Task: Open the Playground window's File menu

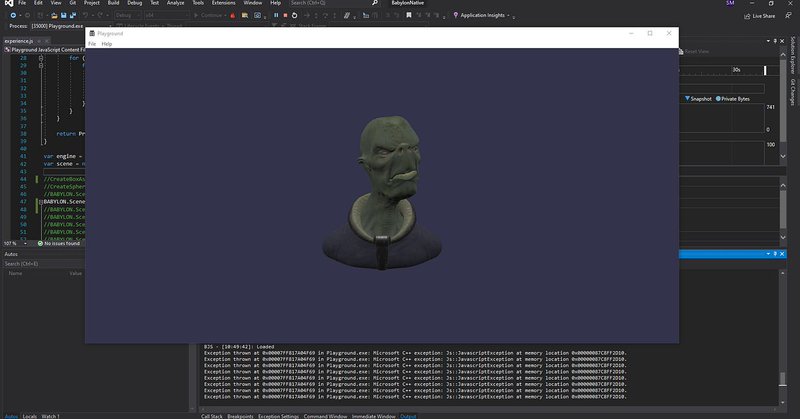Action: [92, 44]
